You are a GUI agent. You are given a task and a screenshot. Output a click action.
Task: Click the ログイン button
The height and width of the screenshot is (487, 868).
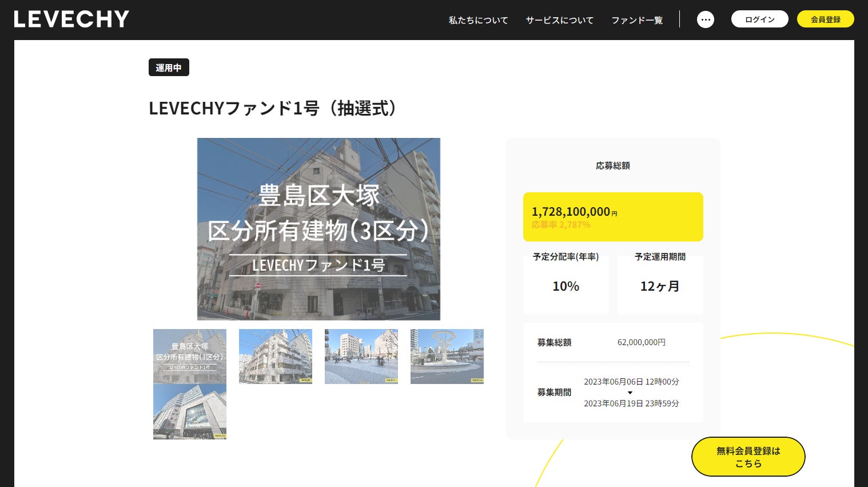[760, 19]
